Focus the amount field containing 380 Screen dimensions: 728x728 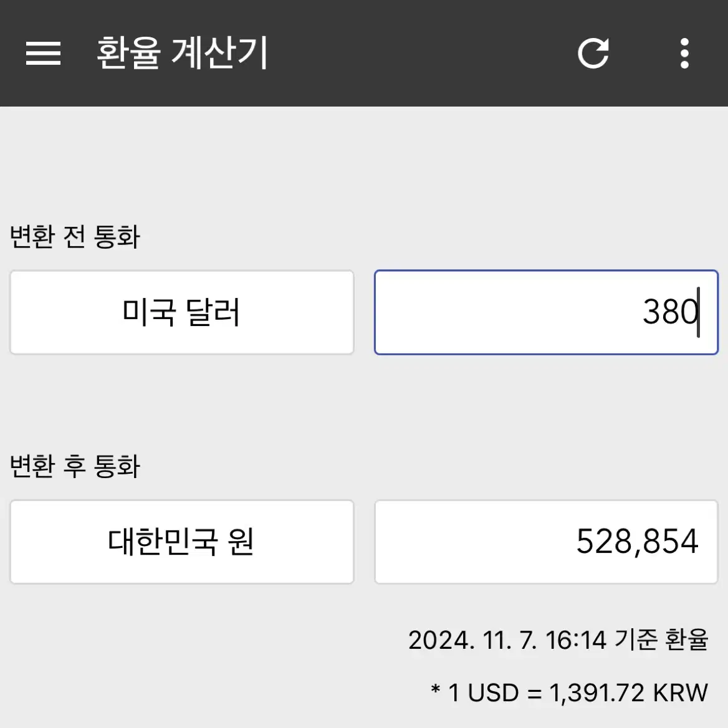coord(547,312)
